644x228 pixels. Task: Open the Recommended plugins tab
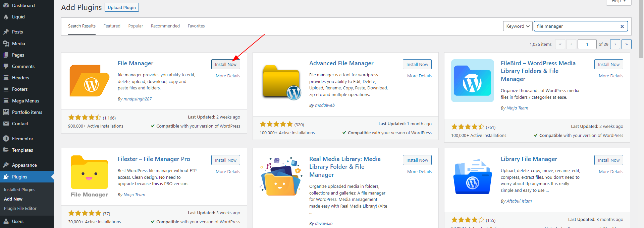165,26
